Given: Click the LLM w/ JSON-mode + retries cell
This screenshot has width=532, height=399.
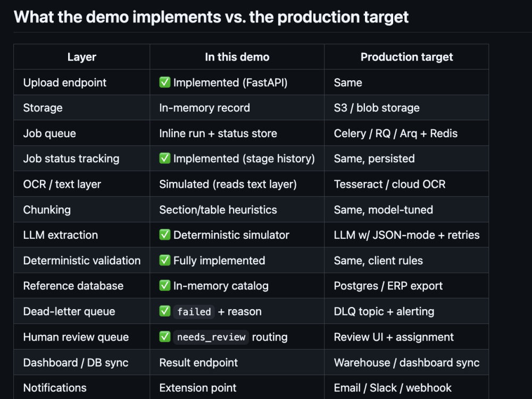Looking at the screenshot, I should (x=406, y=235).
